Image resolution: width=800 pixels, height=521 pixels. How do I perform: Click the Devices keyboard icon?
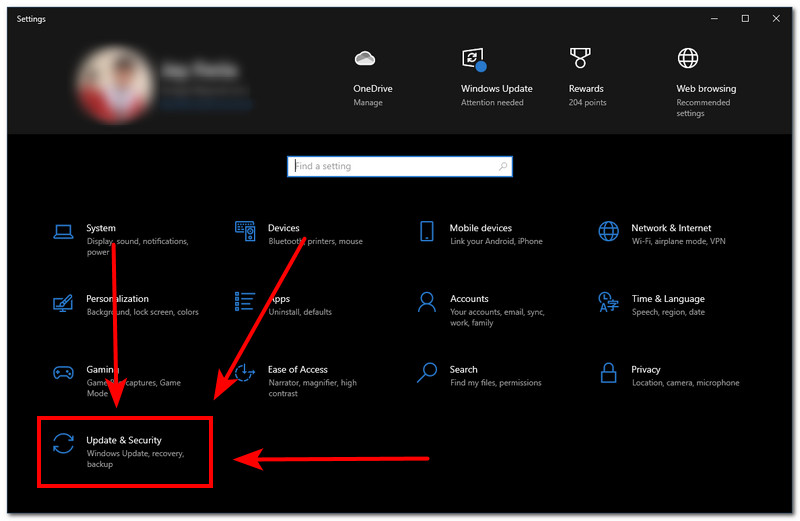pyautogui.click(x=245, y=232)
